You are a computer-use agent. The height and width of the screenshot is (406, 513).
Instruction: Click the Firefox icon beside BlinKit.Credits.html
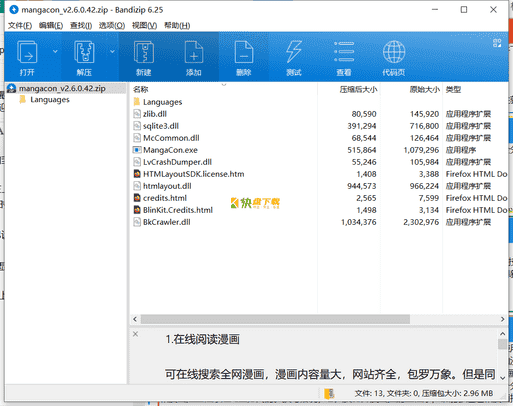137,210
